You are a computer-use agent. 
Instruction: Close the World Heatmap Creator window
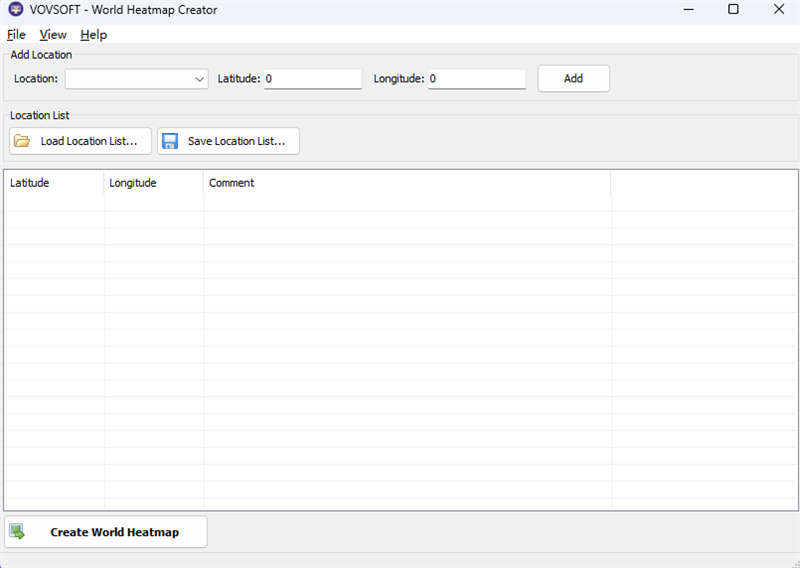[779, 9]
